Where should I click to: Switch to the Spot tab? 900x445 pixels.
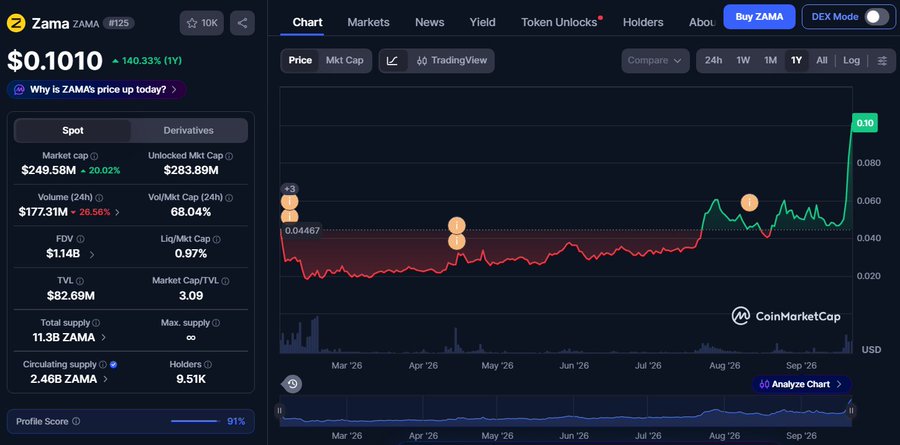(x=73, y=130)
